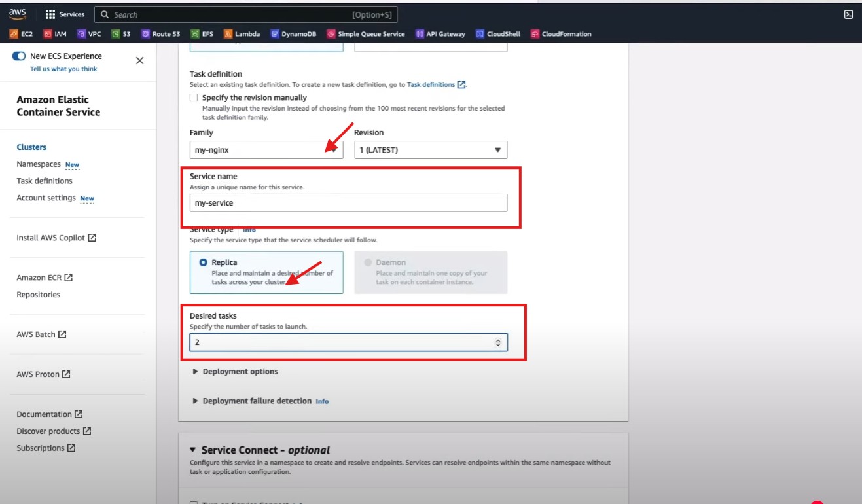Click the Task definitions hyperlink
The image size is (862, 504).
pyautogui.click(x=431, y=84)
